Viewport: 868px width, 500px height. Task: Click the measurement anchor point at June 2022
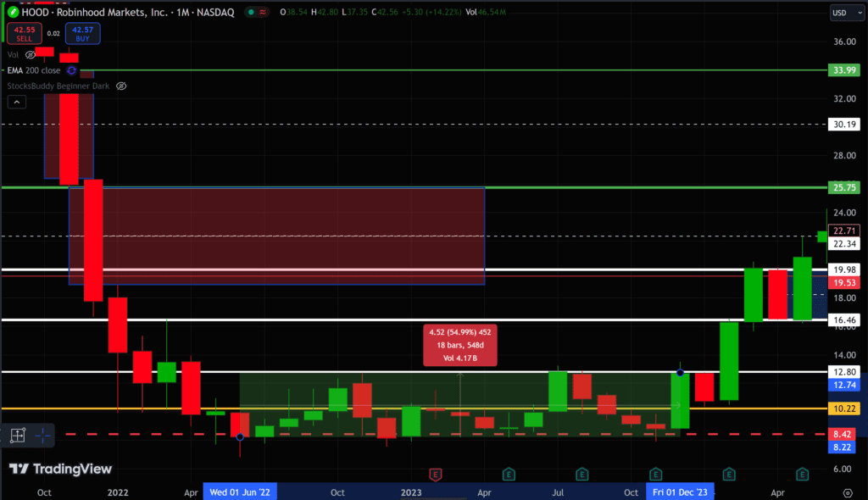[x=240, y=437]
